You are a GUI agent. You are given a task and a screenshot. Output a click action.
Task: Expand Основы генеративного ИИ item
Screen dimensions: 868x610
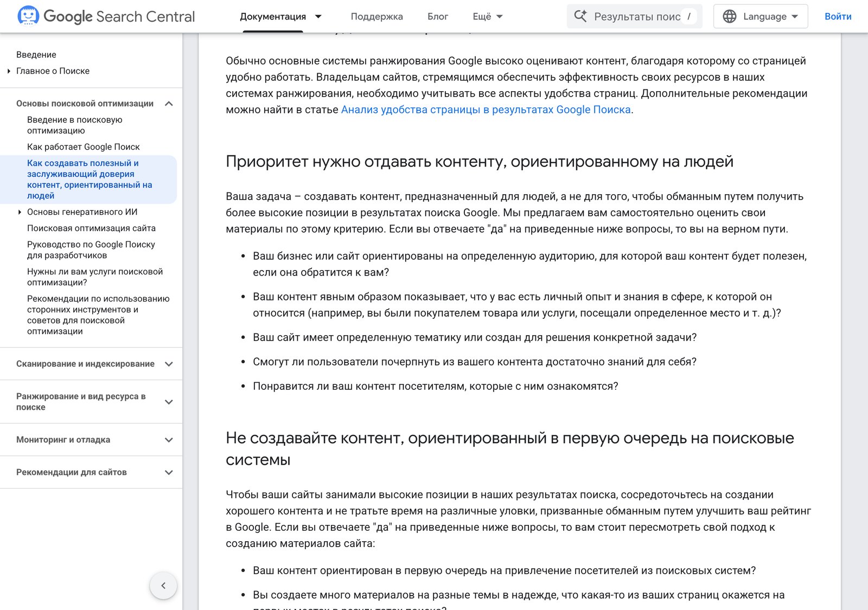(20, 212)
